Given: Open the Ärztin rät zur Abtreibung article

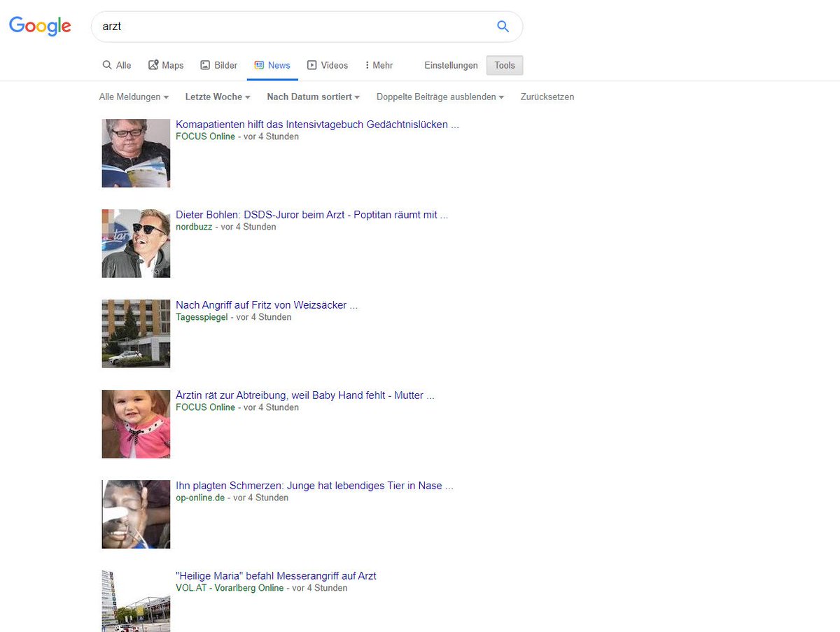Looking at the screenshot, I should click(305, 395).
